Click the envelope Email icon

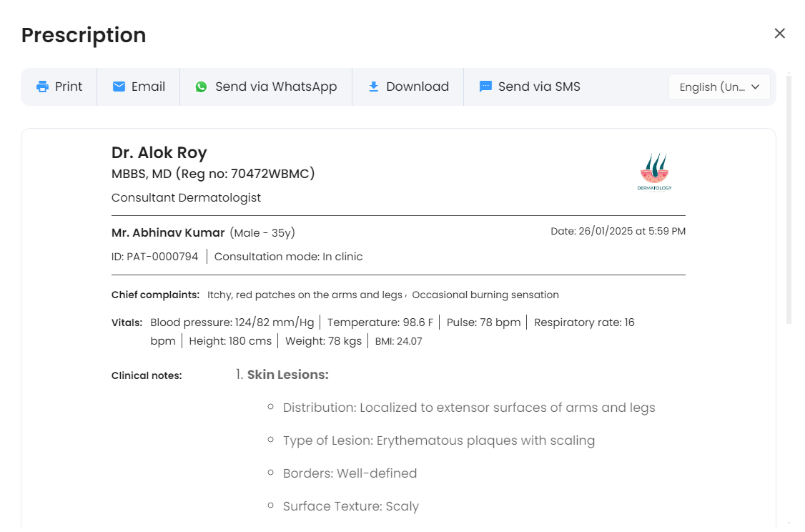[x=119, y=87]
